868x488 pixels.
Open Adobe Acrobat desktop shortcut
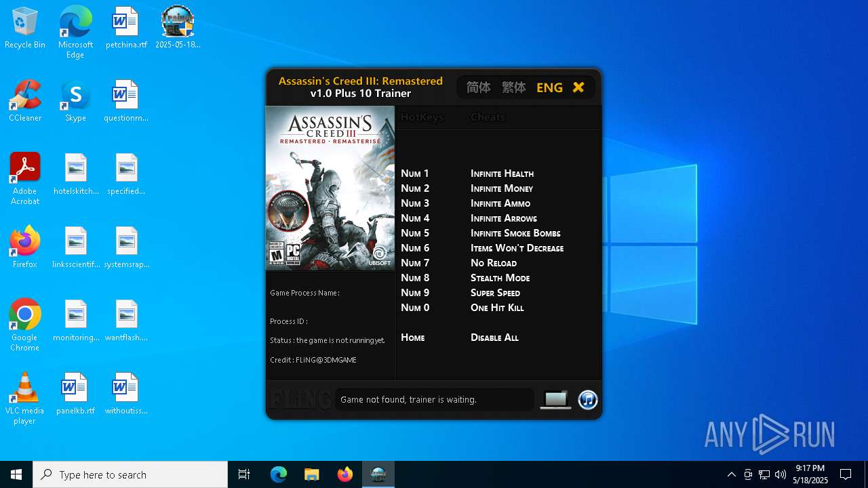coord(25,179)
